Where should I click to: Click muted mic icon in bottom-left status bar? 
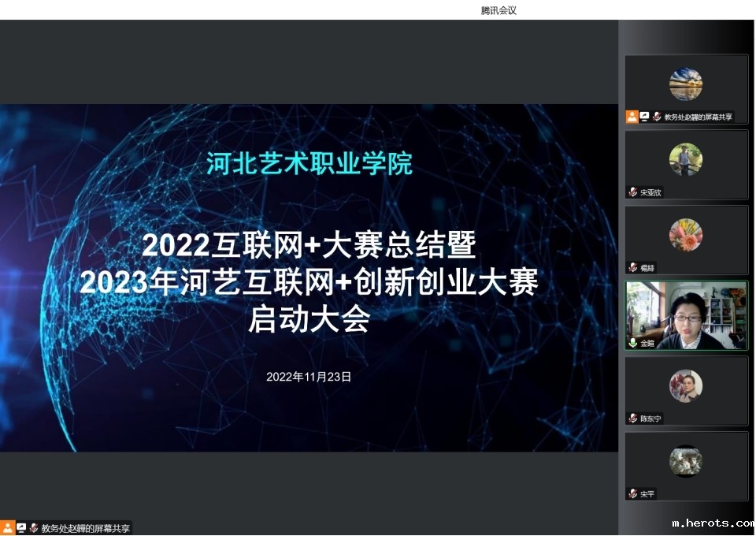click(x=34, y=528)
